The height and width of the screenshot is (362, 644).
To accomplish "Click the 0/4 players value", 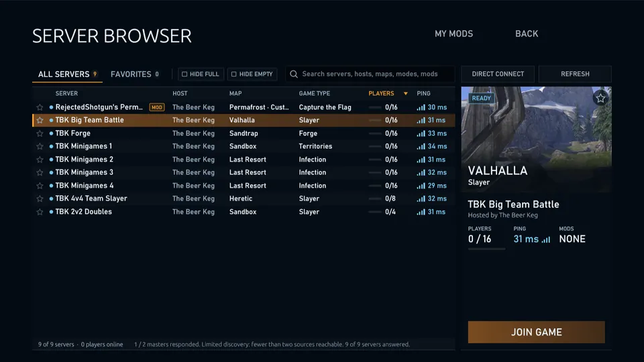I will coord(390,212).
